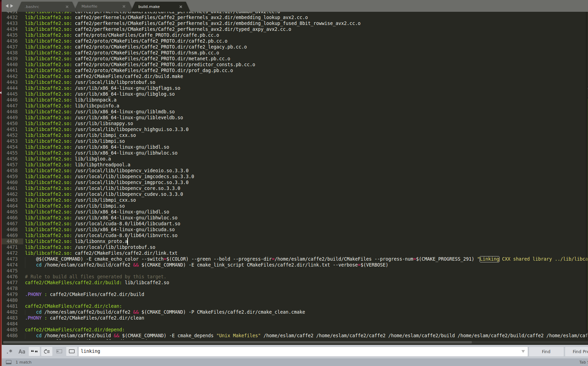Image resolution: width=588 pixels, height=366 pixels.
Task: Select the build.make tab
Action: point(149,6)
